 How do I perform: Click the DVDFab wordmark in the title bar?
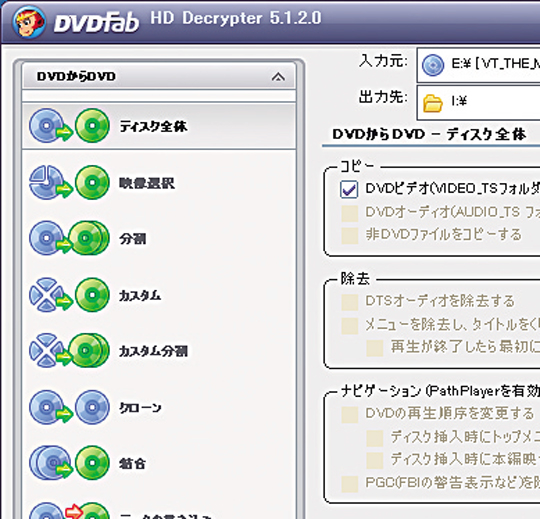(96, 22)
